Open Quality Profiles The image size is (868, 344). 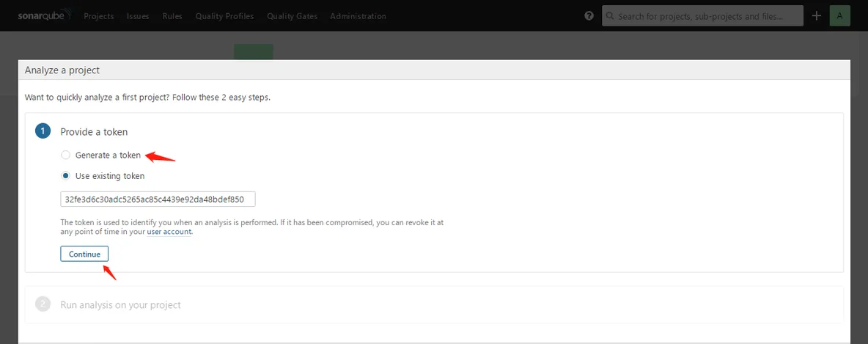point(224,16)
